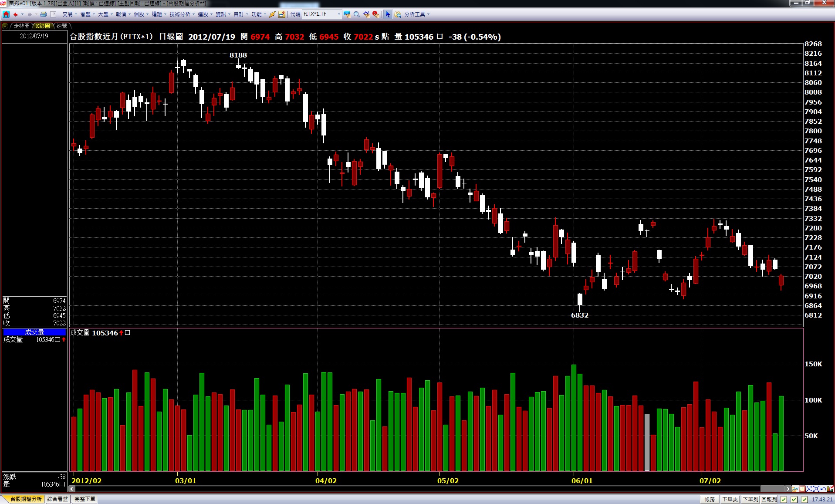Select the 綜合看盤 bottom tab
The height and width of the screenshot is (504, 835).
58,499
